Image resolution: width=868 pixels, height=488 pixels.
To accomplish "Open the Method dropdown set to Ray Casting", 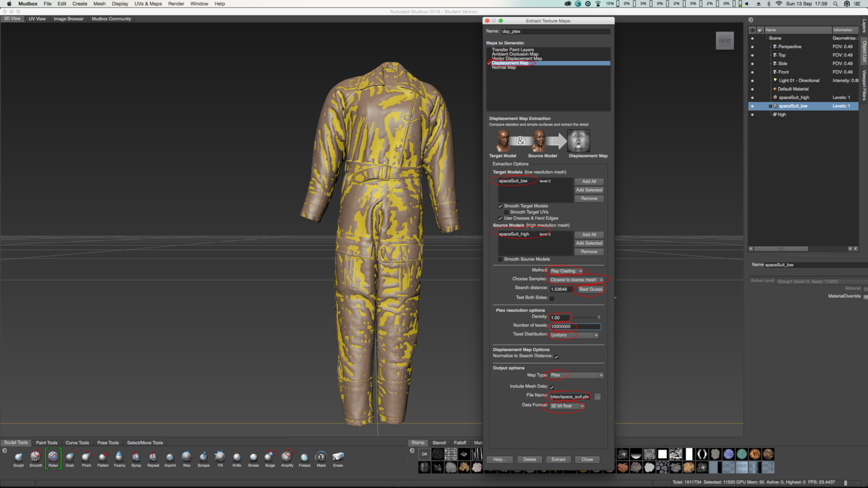I will point(566,271).
